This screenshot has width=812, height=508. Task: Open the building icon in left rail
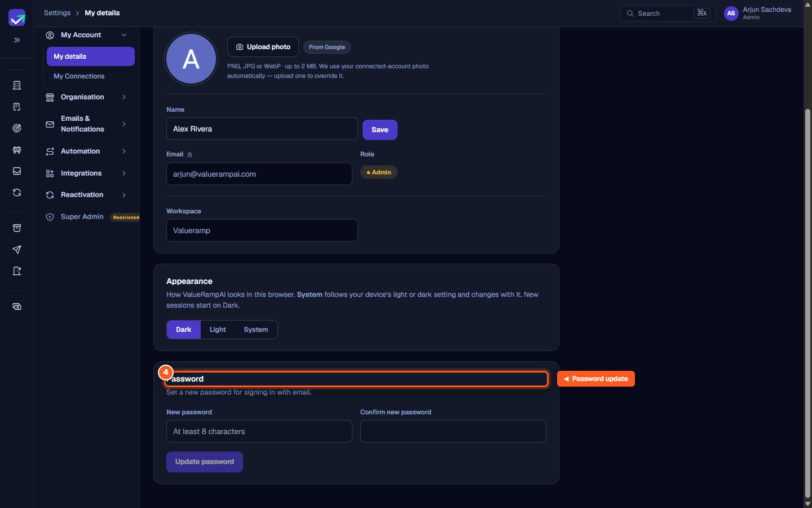tap(17, 85)
